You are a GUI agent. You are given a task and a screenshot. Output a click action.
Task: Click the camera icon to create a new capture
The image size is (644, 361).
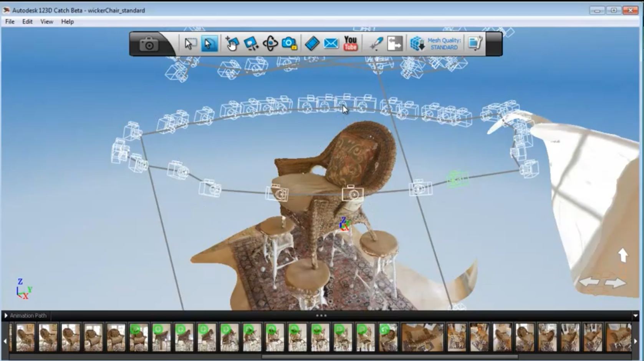point(149,45)
